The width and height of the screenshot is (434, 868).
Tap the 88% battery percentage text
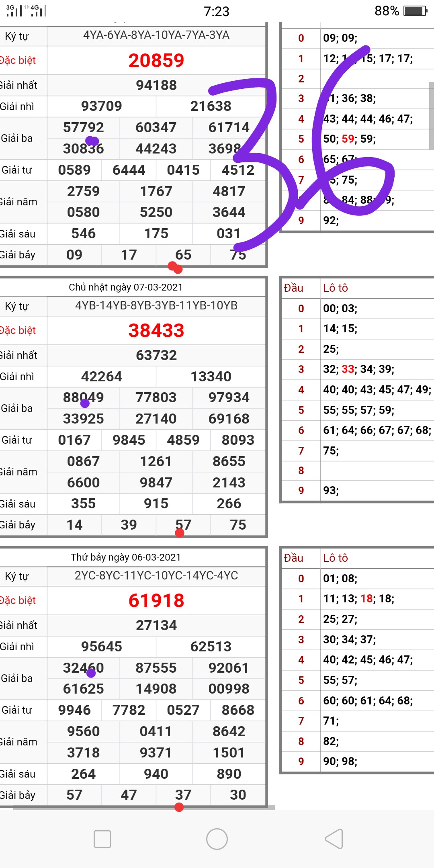click(x=386, y=11)
